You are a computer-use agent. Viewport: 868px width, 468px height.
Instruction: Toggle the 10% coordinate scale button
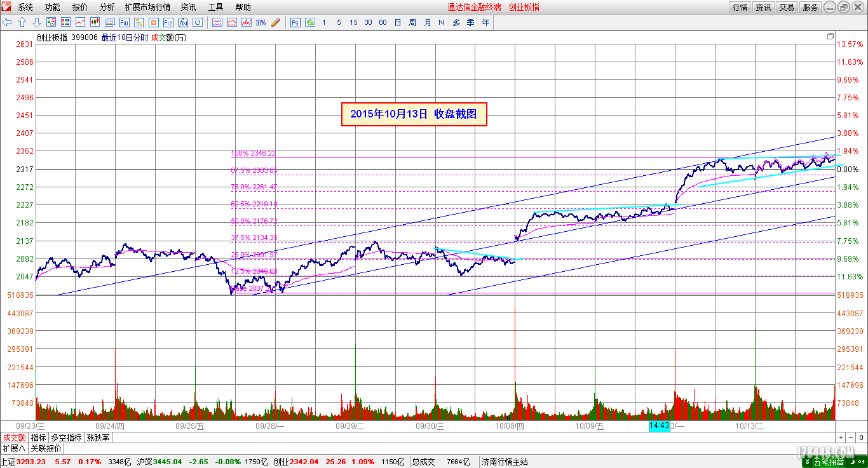261,22
